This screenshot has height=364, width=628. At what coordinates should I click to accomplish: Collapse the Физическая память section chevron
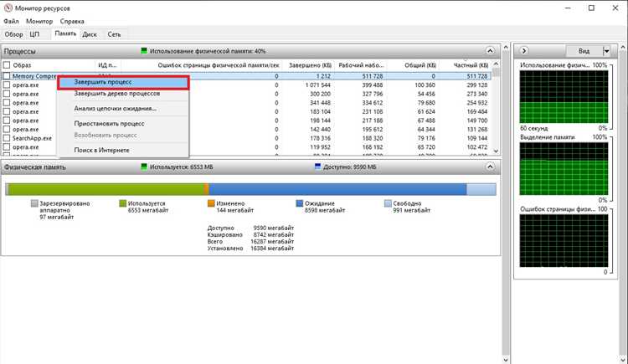490,167
